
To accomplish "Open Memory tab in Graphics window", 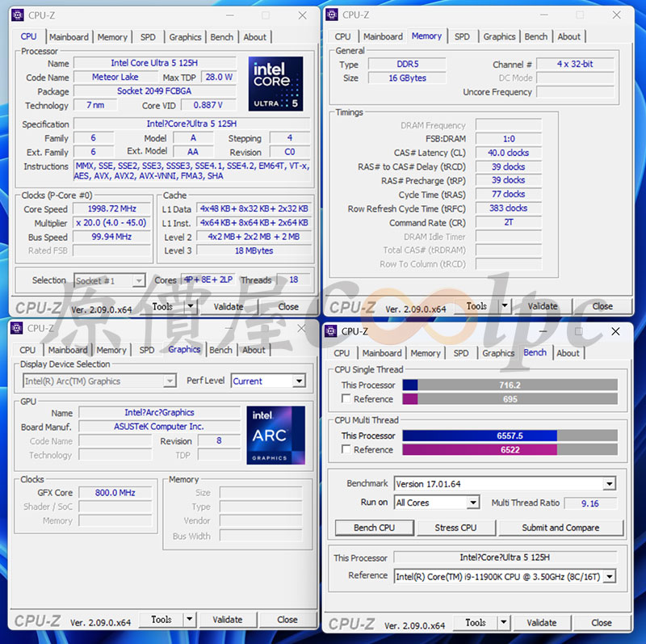I will 111,350.
